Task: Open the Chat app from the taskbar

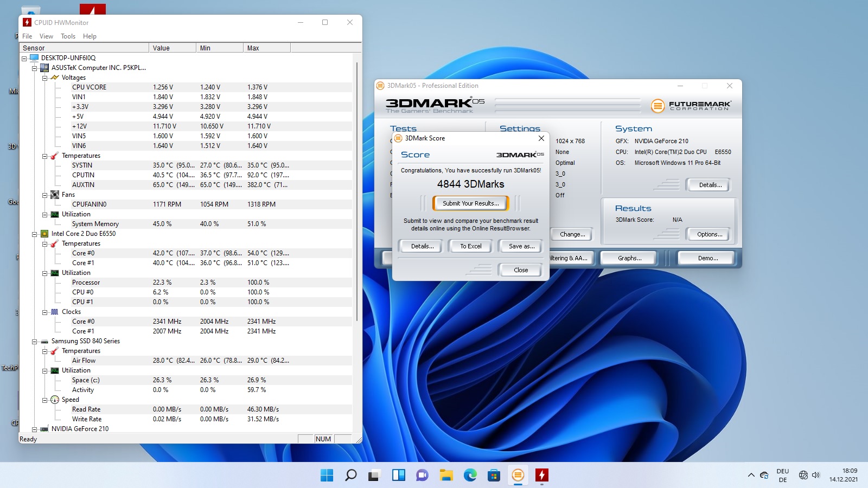Action: pos(422,476)
